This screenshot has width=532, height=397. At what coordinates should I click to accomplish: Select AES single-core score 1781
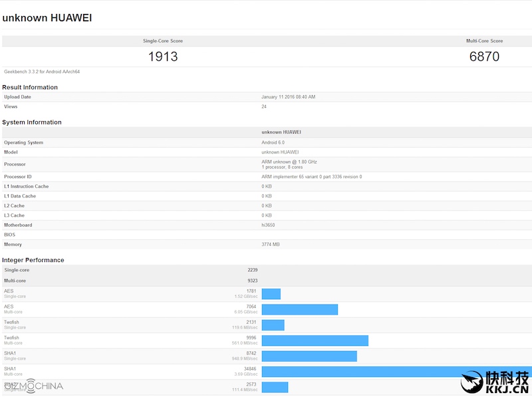tap(251, 291)
